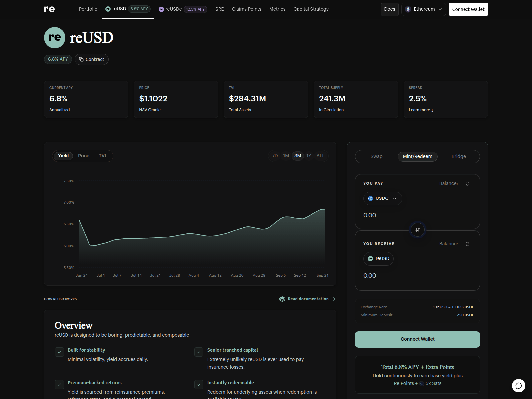532x399 pixels.
Task: Open Capital Strategy nav item
Action: pyautogui.click(x=311, y=9)
